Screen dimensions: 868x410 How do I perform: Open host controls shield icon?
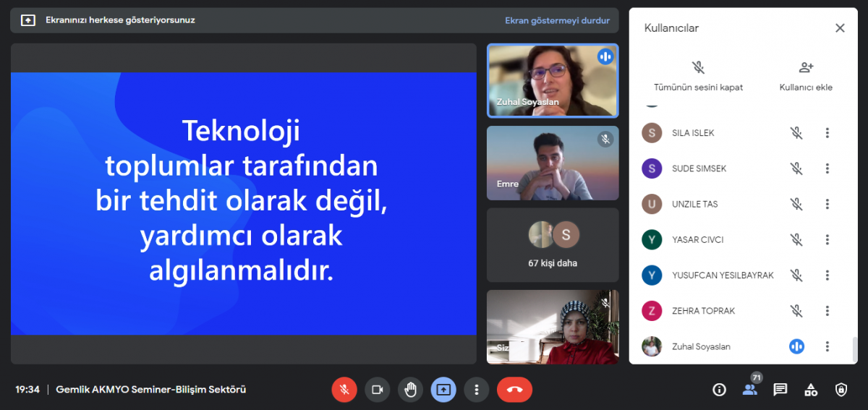841,390
